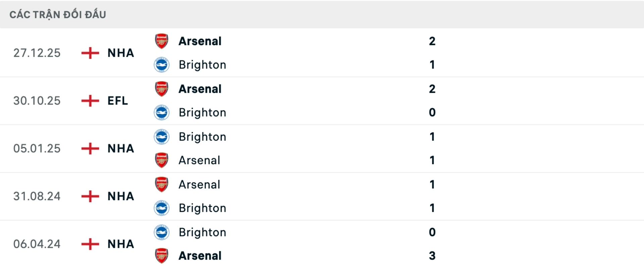The width and height of the screenshot is (644, 266).
Task: Click the Brighton logo in the 27.12.25 match
Action: (161, 65)
